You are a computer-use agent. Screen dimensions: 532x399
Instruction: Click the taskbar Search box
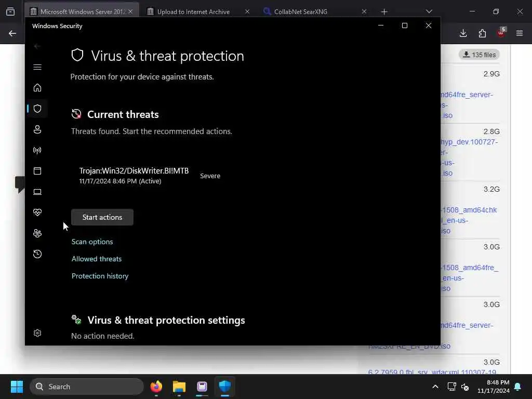pos(87,387)
